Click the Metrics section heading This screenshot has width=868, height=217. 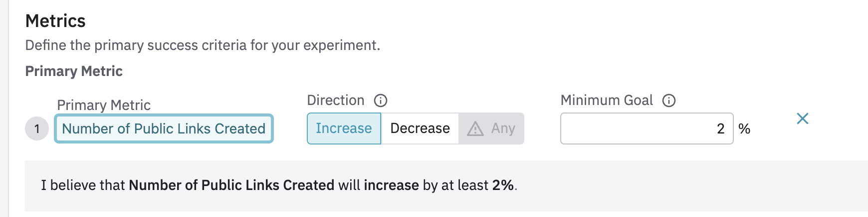click(x=55, y=21)
